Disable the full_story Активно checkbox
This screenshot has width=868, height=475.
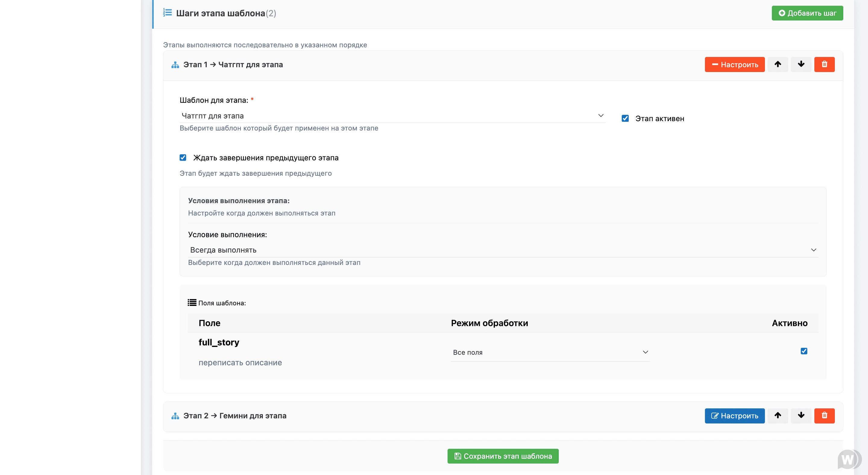pyautogui.click(x=804, y=351)
